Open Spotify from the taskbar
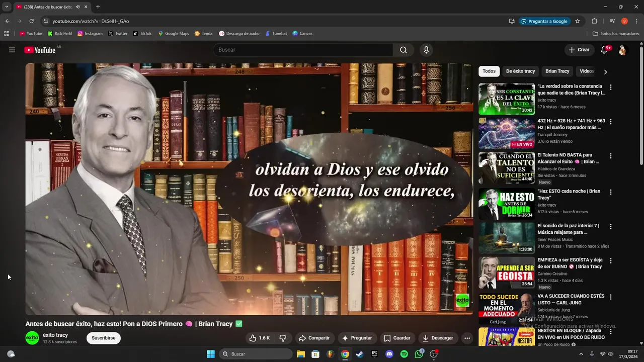Viewport: 644px width, 362px height. coord(404,354)
